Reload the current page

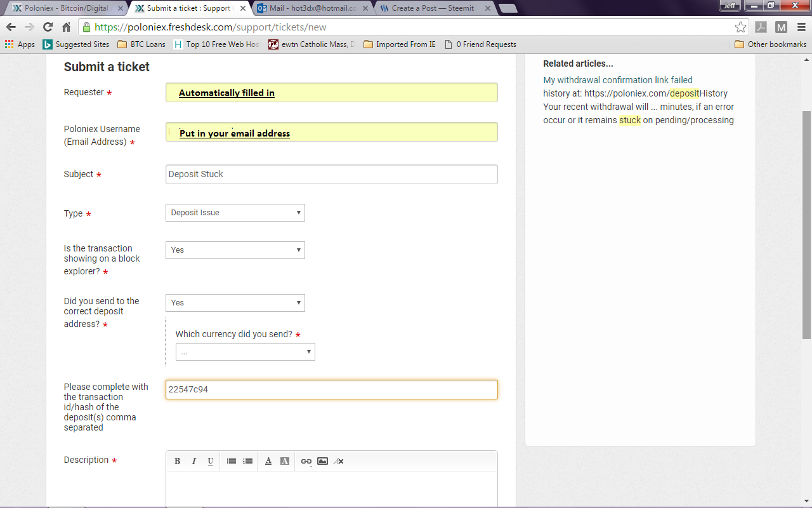click(48, 27)
